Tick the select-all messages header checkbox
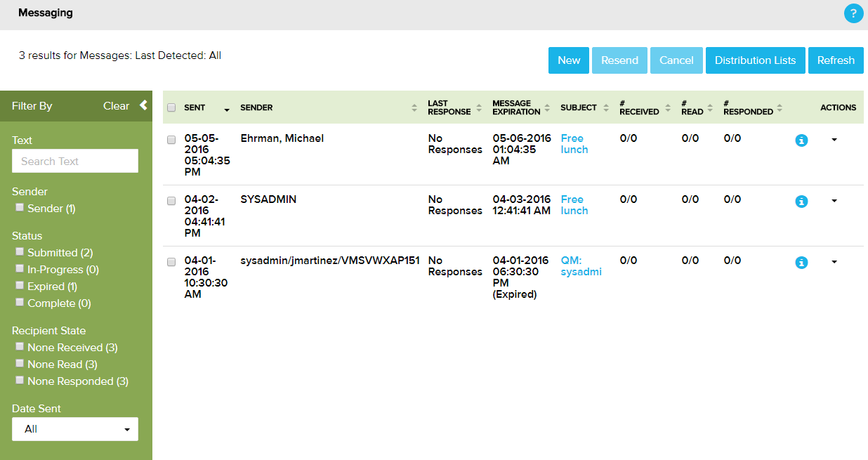 171,108
